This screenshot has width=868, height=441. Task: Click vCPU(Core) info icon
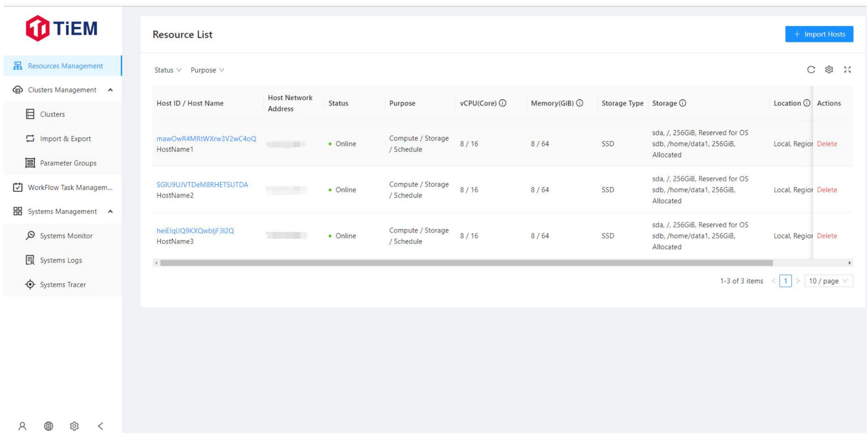(x=503, y=103)
